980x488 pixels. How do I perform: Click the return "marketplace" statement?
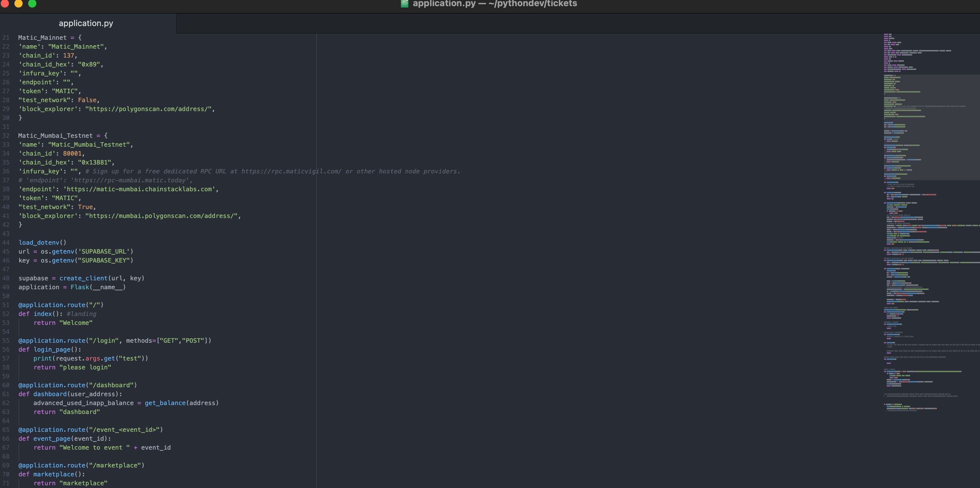(x=70, y=484)
